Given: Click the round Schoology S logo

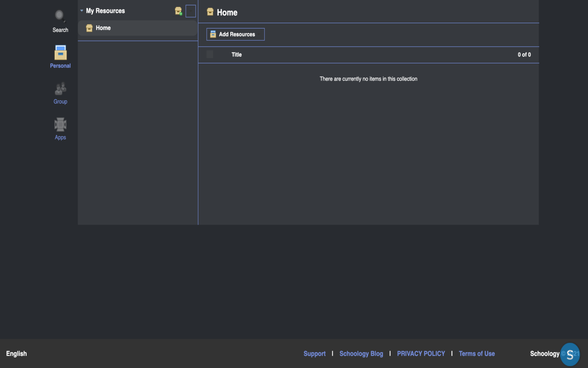Looking at the screenshot, I should point(570,354).
